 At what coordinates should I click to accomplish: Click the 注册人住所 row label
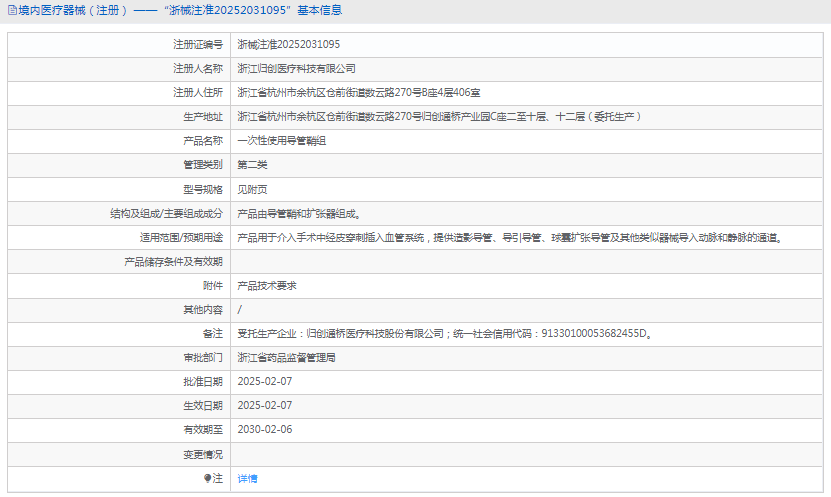198,93
